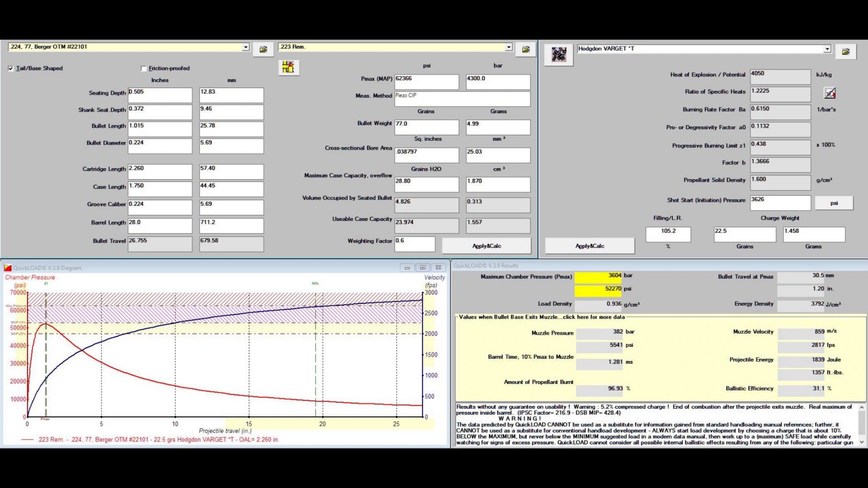The height and width of the screenshot is (488, 868).
Task: Restore the Diagram window size
Action: tap(422, 268)
